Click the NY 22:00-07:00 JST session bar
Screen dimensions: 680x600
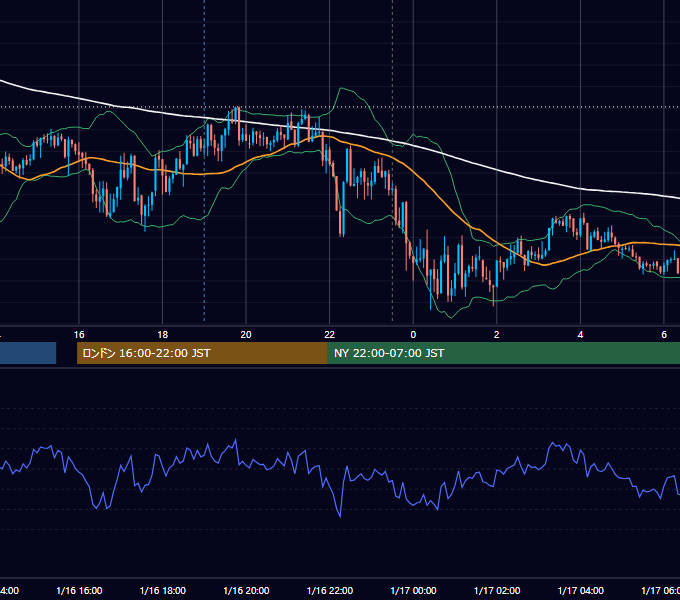click(x=503, y=353)
